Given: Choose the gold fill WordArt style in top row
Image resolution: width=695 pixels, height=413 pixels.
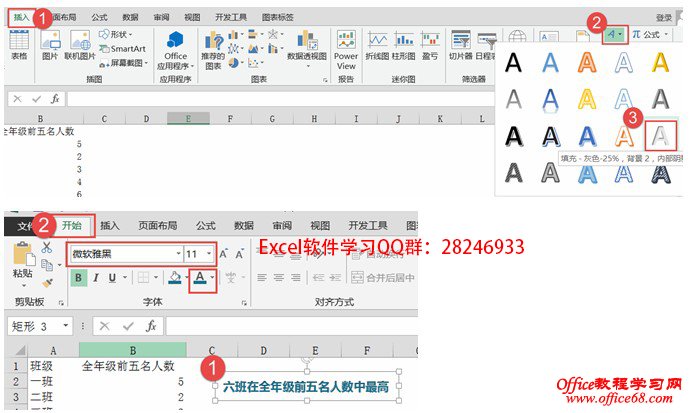Looking at the screenshot, I should pyautogui.click(x=660, y=62).
